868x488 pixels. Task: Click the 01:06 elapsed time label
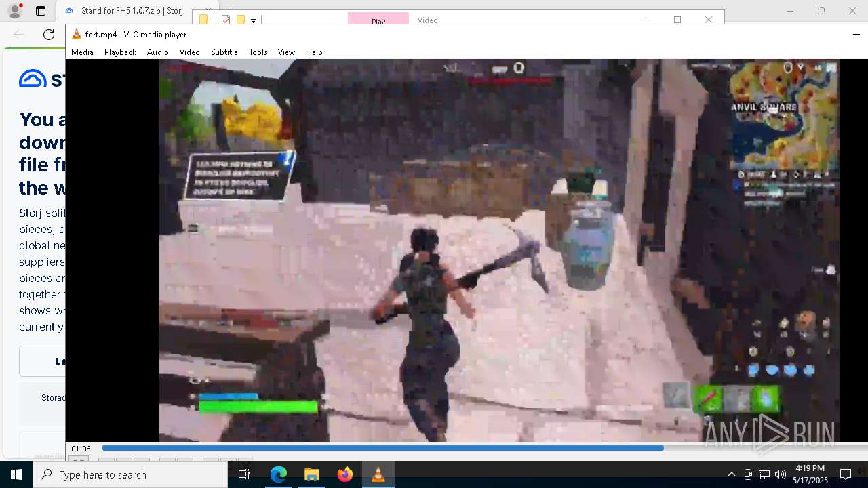[81, 449]
